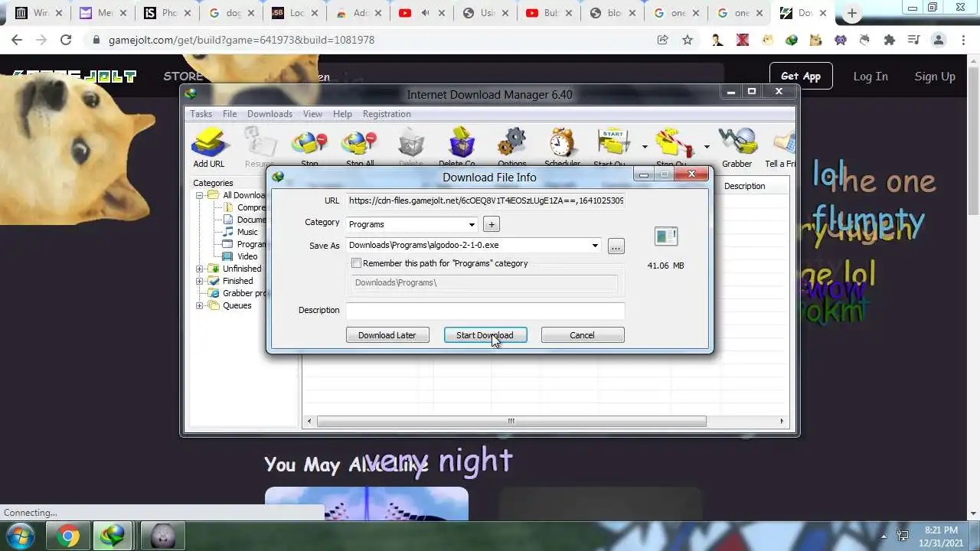Expand the Queues tree node
The height and width of the screenshot is (551, 980).
[200, 305]
